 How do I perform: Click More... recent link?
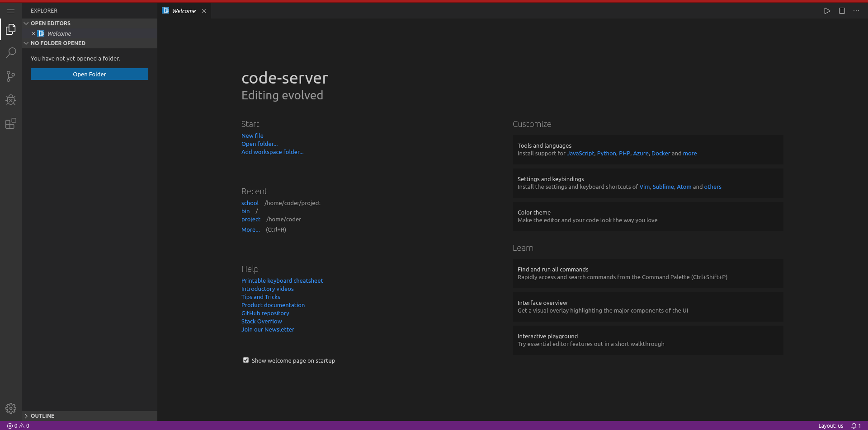[x=250, y=229]
